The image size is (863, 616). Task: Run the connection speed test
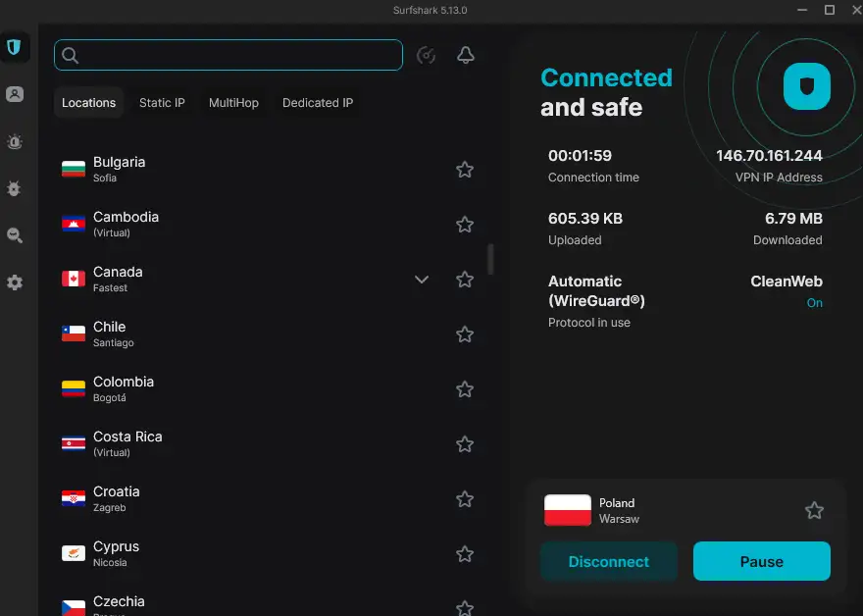[x=426, y=55]
